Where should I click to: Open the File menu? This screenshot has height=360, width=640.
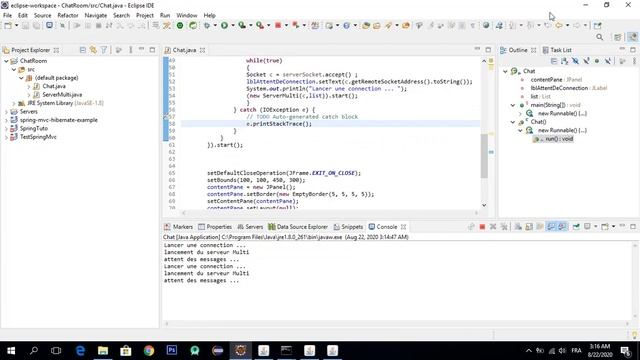7,16
